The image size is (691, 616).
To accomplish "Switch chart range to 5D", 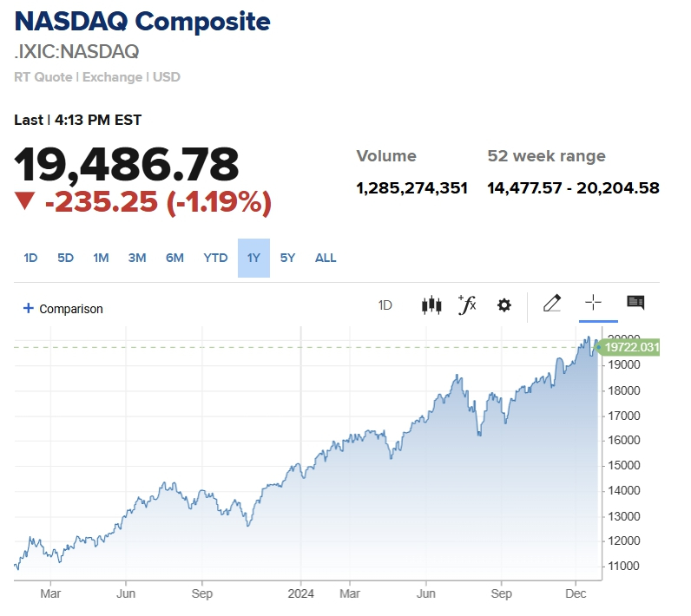I will pos(66,258).
